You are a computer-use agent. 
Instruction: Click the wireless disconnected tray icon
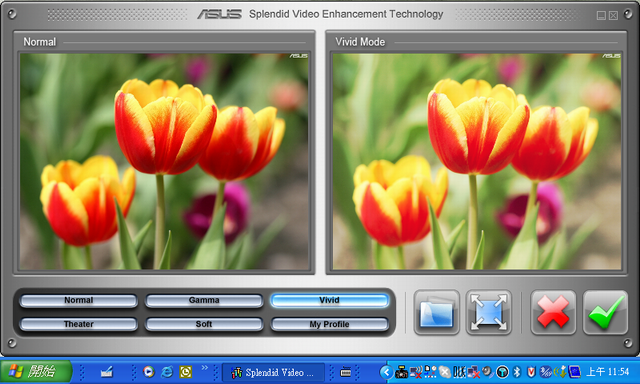tap(416, 372)
